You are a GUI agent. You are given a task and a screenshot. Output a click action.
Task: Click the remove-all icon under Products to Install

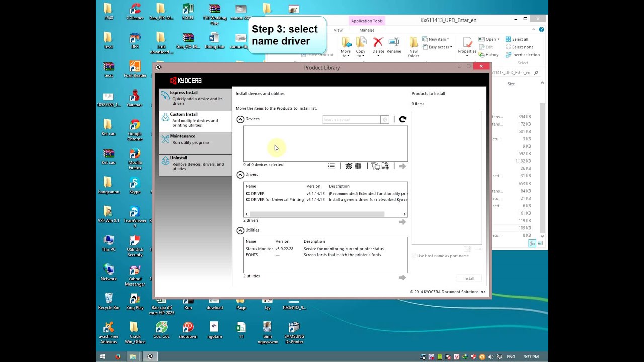click(x=467, y=249)
